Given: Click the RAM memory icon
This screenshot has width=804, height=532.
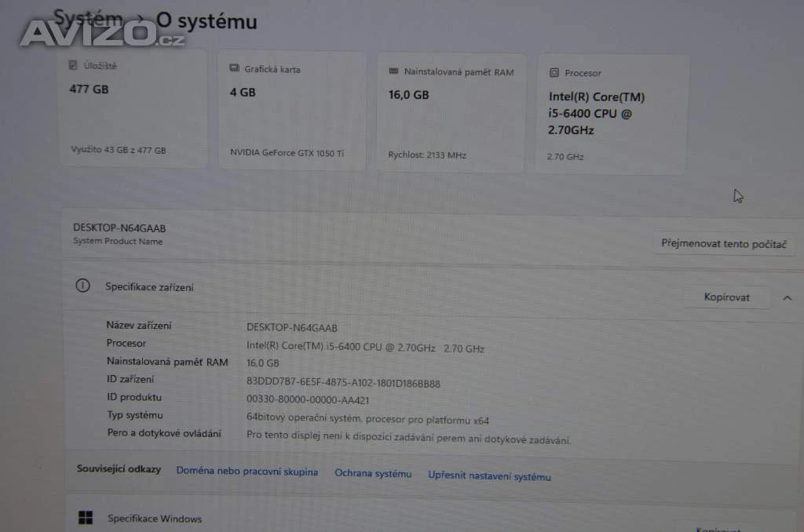Looking at the screenshot, I should (394, 71).
